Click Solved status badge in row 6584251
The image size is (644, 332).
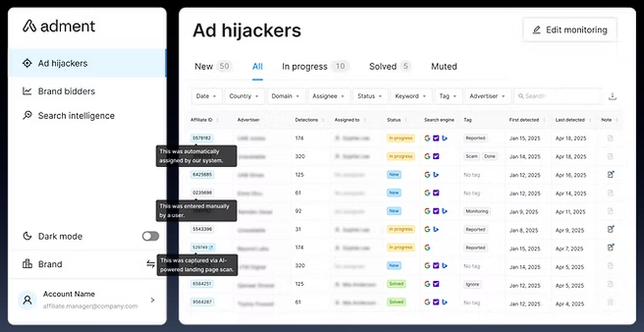(396, 284)
